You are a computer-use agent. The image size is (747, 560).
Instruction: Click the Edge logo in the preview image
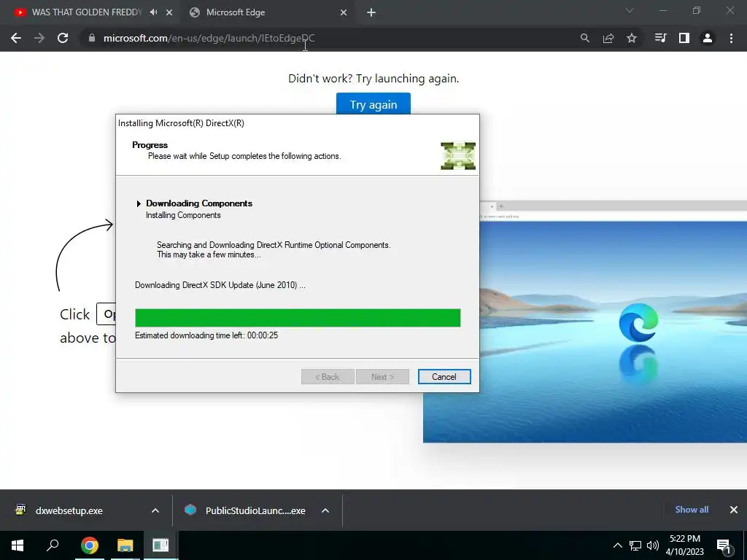[638, 322]
